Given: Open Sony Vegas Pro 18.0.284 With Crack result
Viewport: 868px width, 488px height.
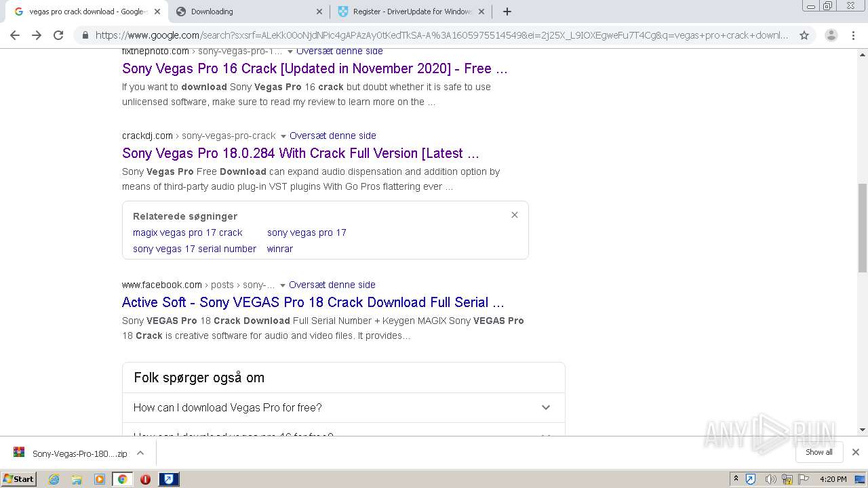Looking at the screenshot, I should [x=300, y=153].
